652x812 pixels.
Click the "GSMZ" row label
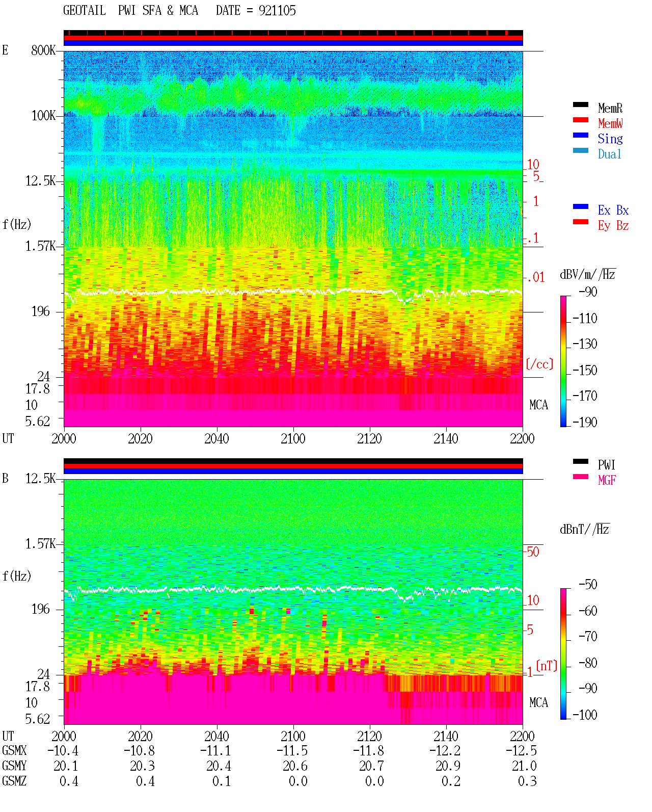click(x=14, y=781)
